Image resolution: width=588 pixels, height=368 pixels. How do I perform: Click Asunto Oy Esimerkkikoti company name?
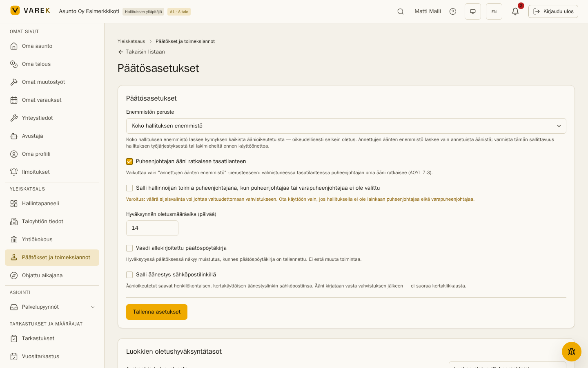click(x=89, y=11)
